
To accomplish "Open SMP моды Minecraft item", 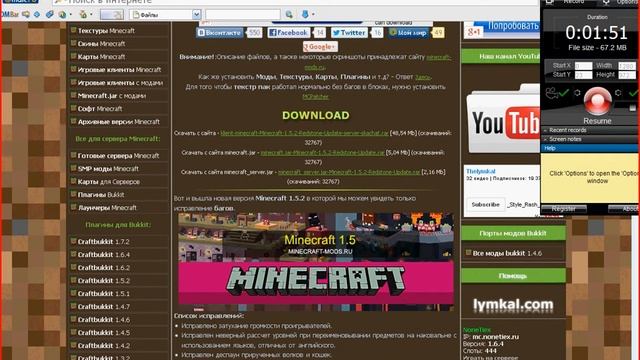I will pos(108,169).
